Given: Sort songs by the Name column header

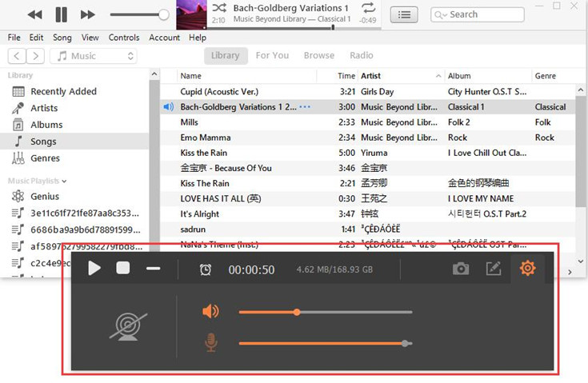Looking at the screenshot, I should click(246, 76).
